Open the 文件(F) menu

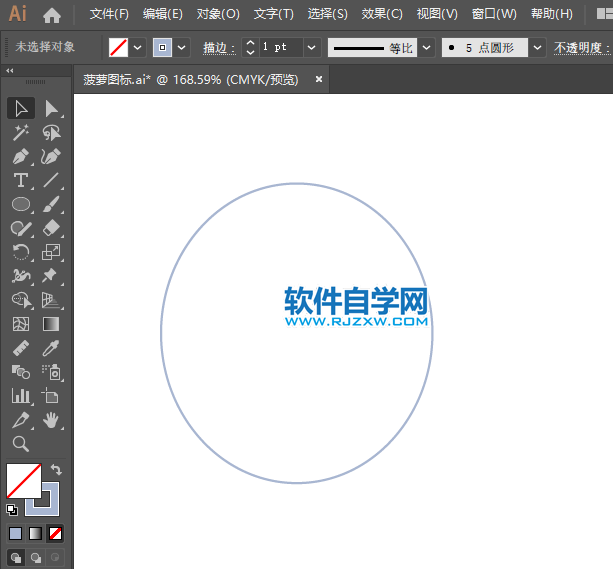point(109,14)
